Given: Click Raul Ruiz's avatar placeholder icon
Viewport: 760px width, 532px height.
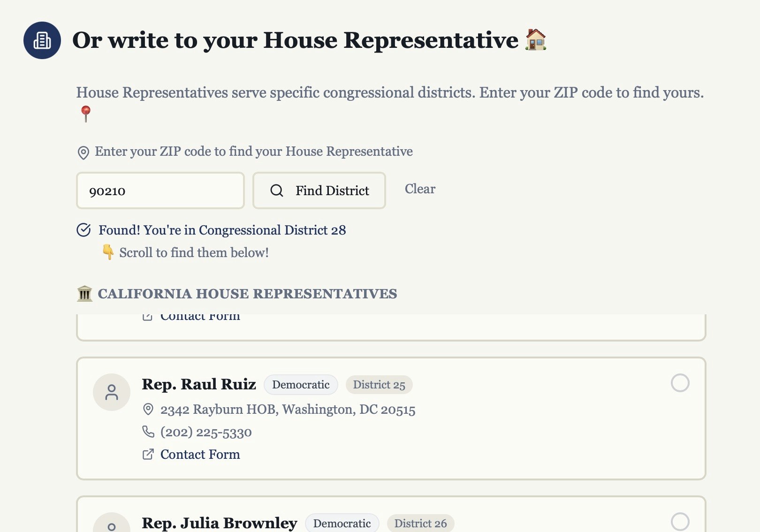Looking at the screenshot, I should point(111,392).
